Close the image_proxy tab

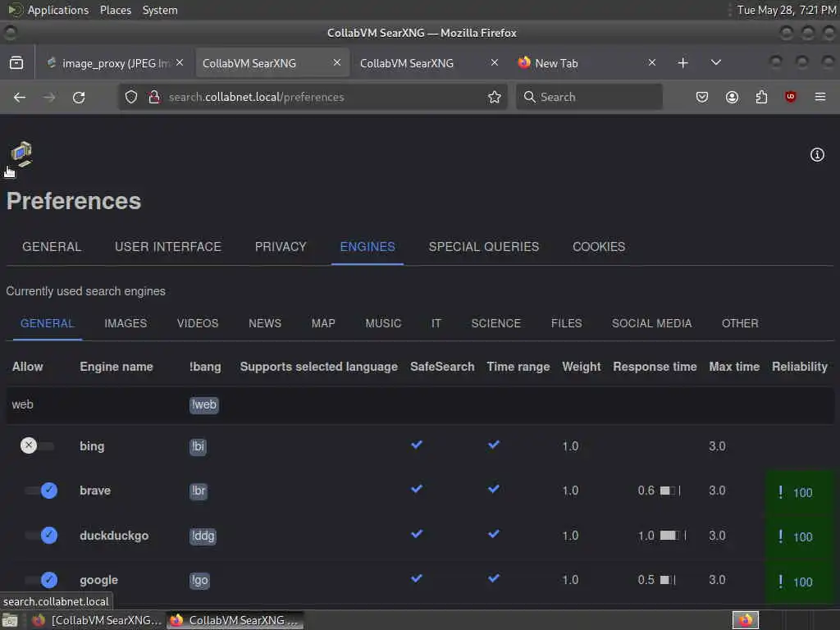180,62
